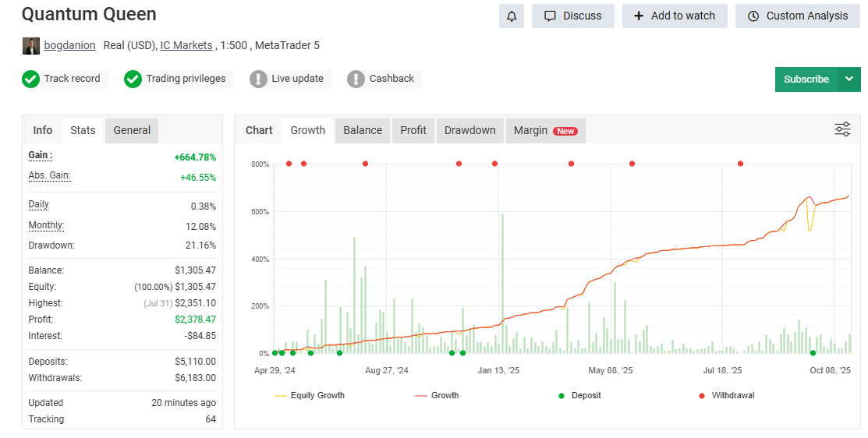Click the Cashback exclamation icon

click(356, 79)
